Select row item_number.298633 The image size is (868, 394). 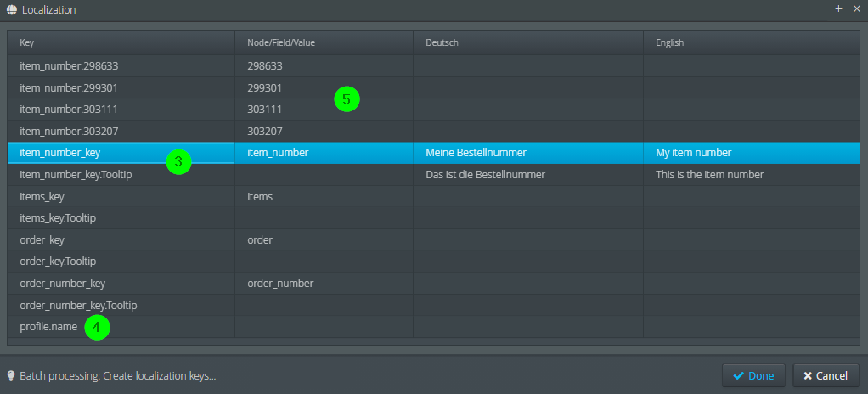[433, 66]
